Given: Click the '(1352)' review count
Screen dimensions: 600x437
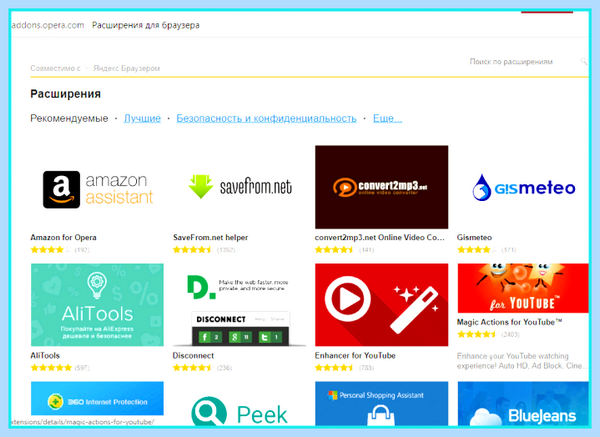Looking at the screenshot, I should pos(226,250).
